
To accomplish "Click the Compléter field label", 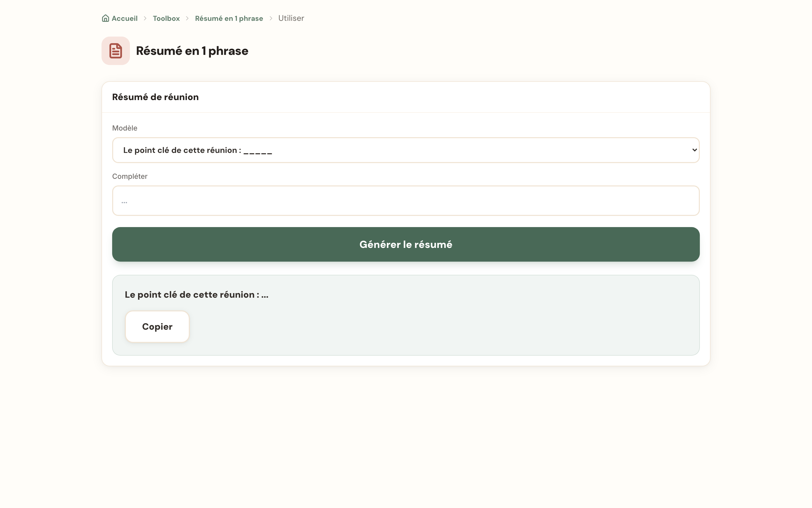I will click(129, 176).
